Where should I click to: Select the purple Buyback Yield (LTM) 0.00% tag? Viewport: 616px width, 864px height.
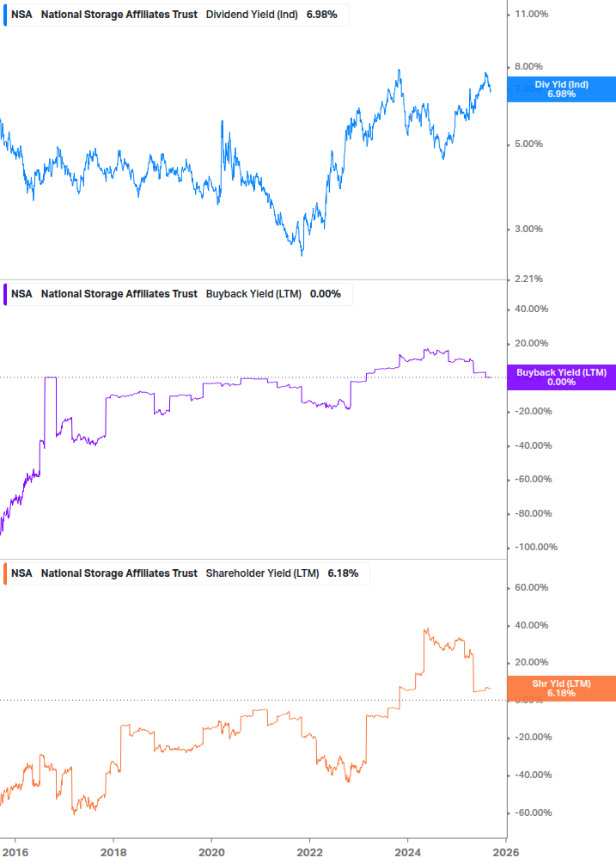pos(562,377)
